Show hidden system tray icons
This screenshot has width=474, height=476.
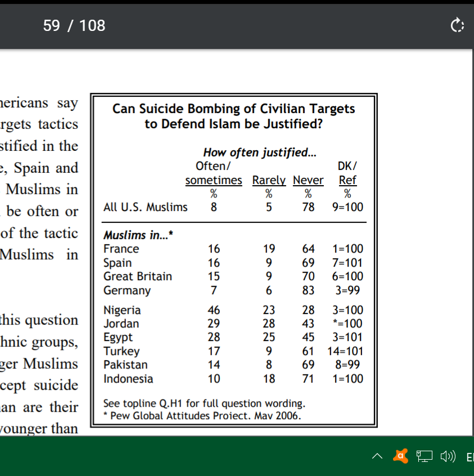pos(377,456)
